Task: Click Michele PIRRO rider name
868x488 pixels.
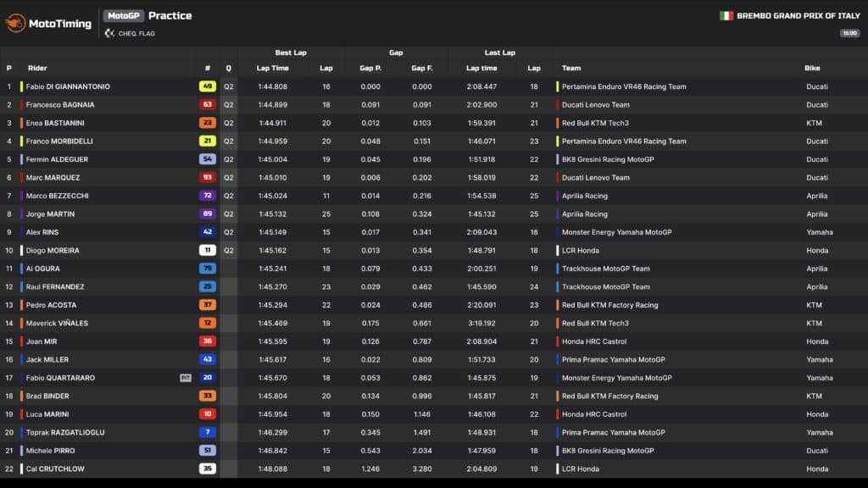Action: 50,451
